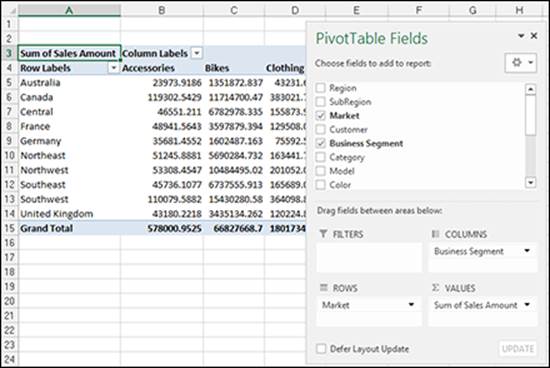Enable Defer Layout Update checkbox
The image size is (550, 368).
tap(321, 349)
